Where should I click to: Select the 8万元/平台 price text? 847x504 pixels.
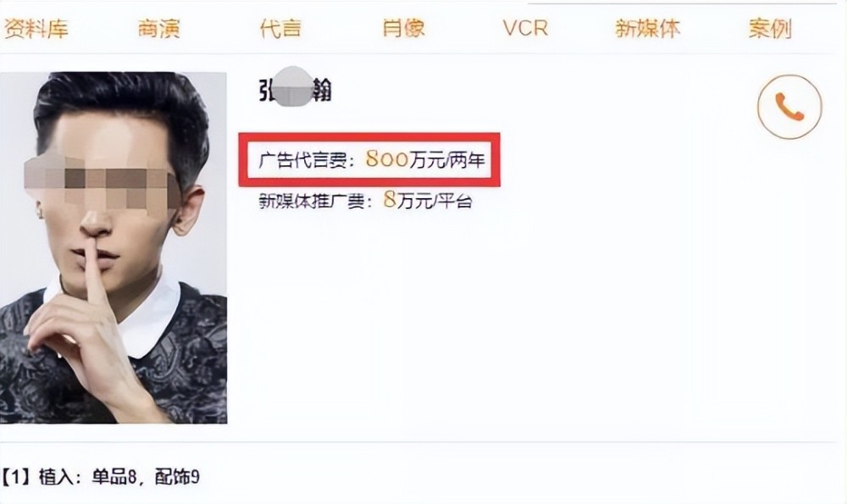pos(428,201)
